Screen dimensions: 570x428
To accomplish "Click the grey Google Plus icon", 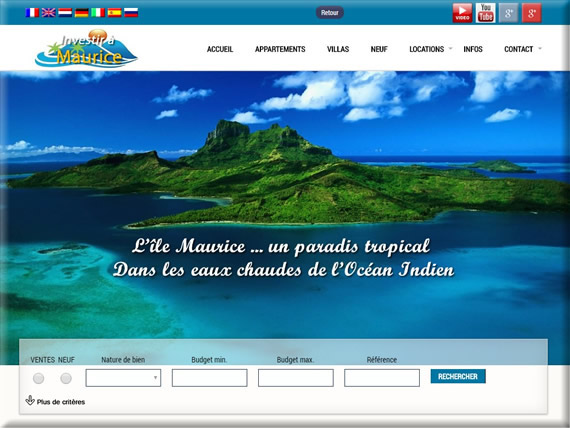I will [x=508, y=13].
